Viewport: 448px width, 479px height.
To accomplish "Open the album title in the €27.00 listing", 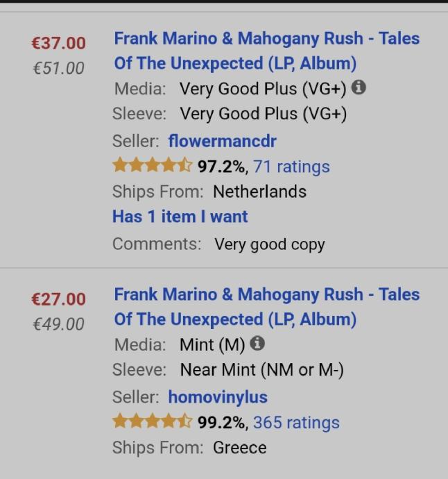I will 266,306.
